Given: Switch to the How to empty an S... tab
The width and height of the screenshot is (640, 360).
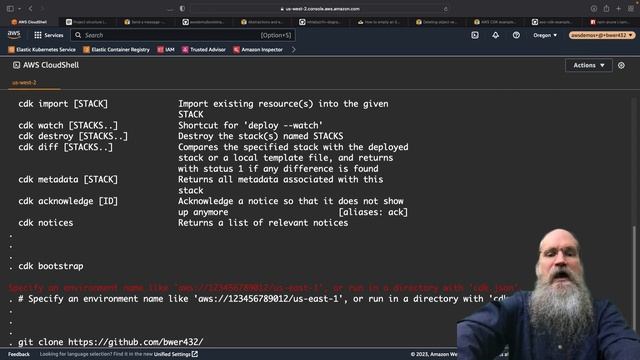Looking at the screenshot, I should pos(378,22).
